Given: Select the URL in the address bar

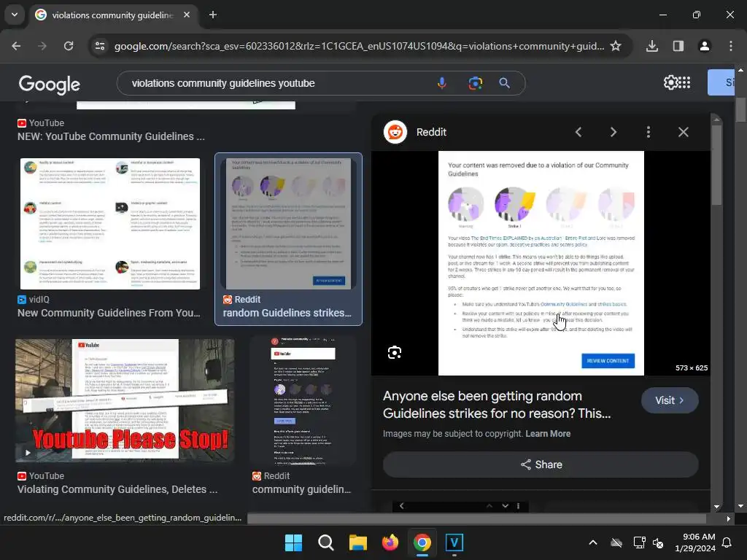Looking at the screenshot, I should (x=359, y=46).
